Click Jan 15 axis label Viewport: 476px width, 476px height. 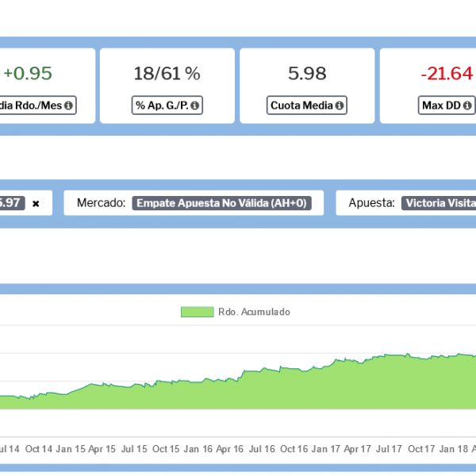[71, 449]
